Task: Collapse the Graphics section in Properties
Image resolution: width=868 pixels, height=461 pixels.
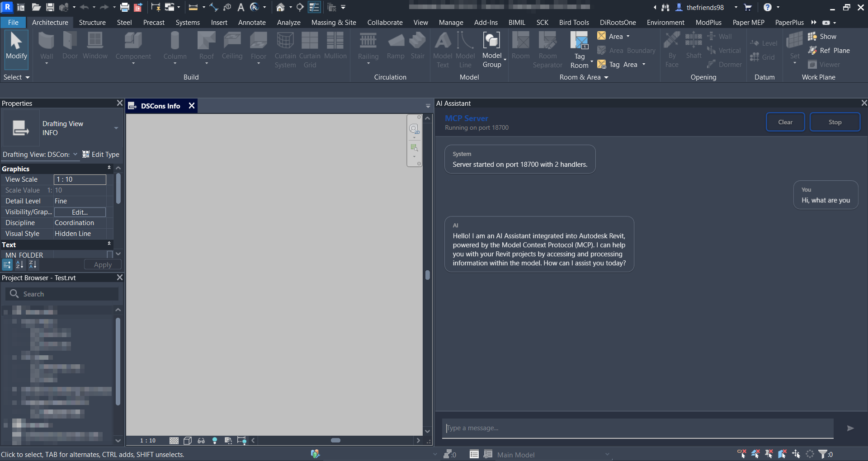Action: click(109, 168)
